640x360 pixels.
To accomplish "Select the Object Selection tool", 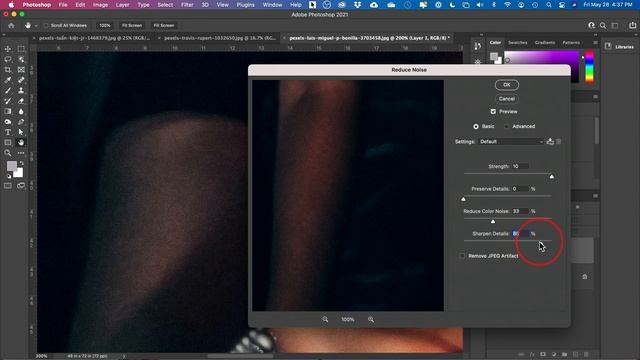I will click(21, 60).
